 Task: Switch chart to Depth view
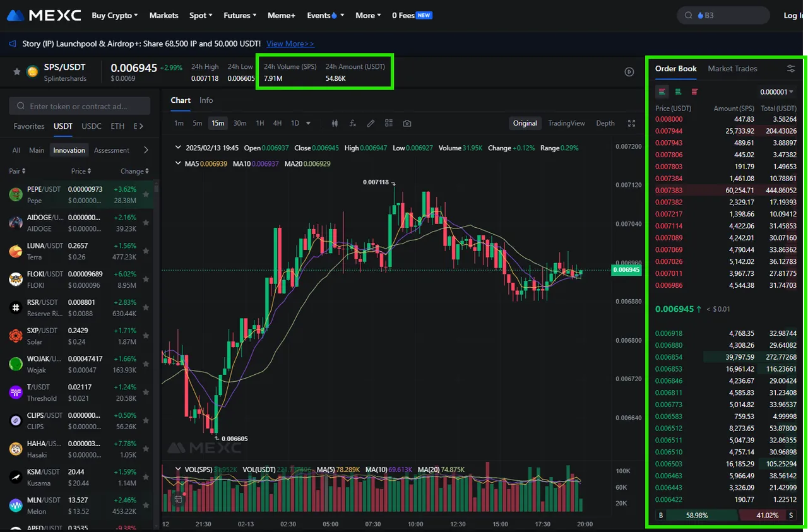[x=605, y=123]
